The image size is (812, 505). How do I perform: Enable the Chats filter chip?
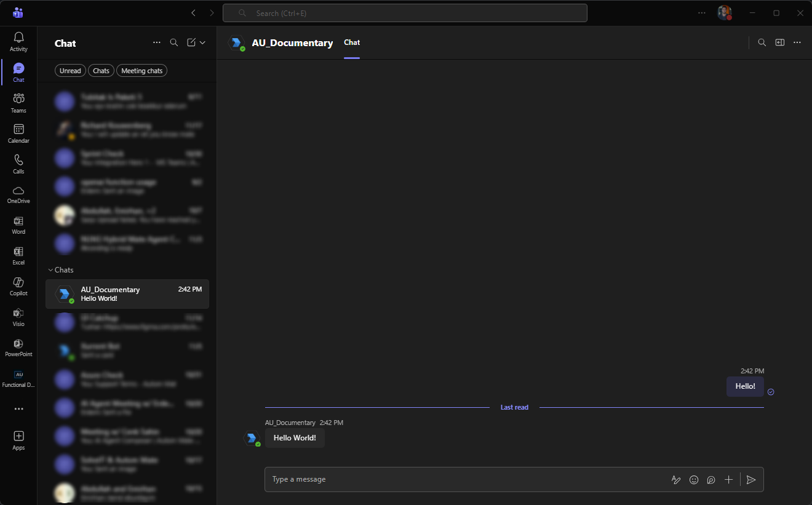pos(101,71)
